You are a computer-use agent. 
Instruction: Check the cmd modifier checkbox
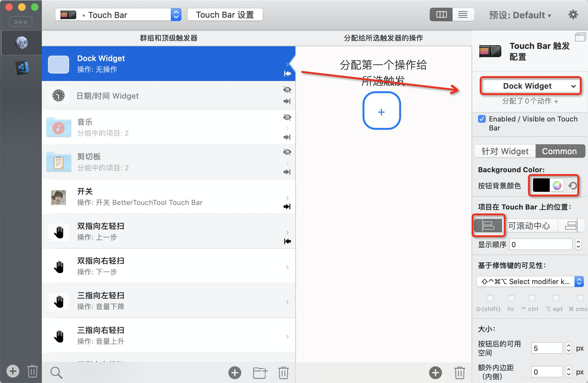click(x=581, y=298)
